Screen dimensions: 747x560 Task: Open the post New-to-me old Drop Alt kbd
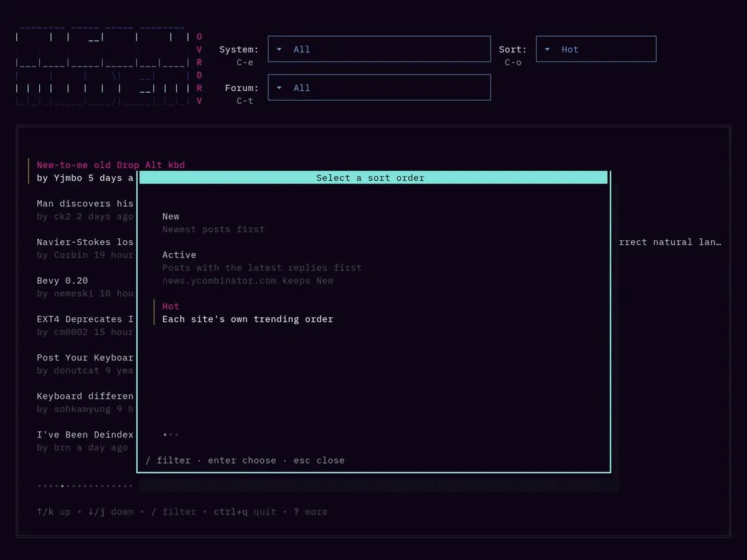tap(111, 165)
